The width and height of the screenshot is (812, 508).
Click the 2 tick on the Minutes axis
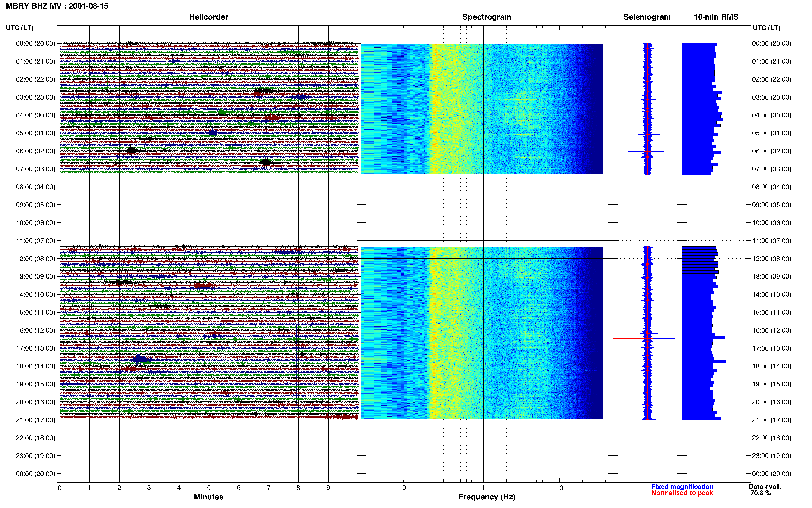(x=119, y=487)
